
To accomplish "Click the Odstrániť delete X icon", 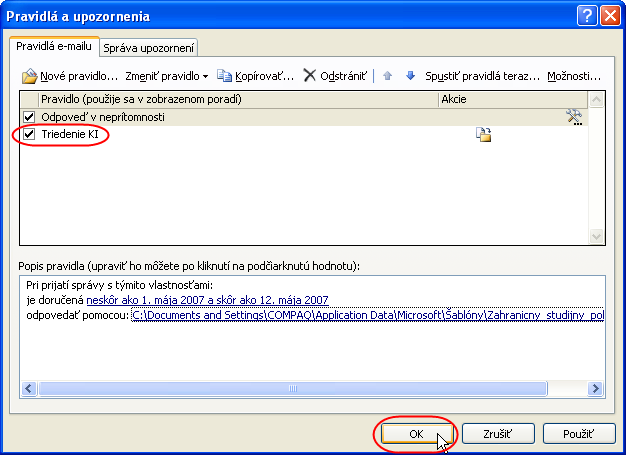I will point(310,75).
